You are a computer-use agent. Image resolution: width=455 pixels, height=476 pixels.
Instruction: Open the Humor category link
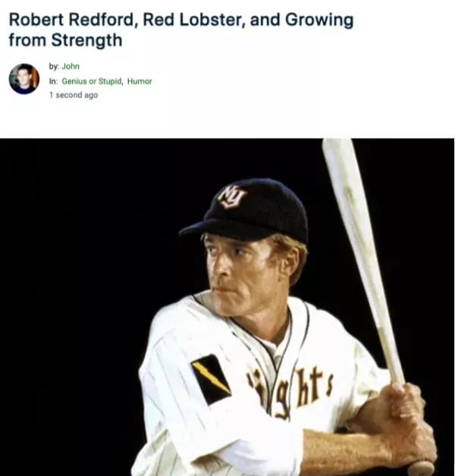pos(140,81)
